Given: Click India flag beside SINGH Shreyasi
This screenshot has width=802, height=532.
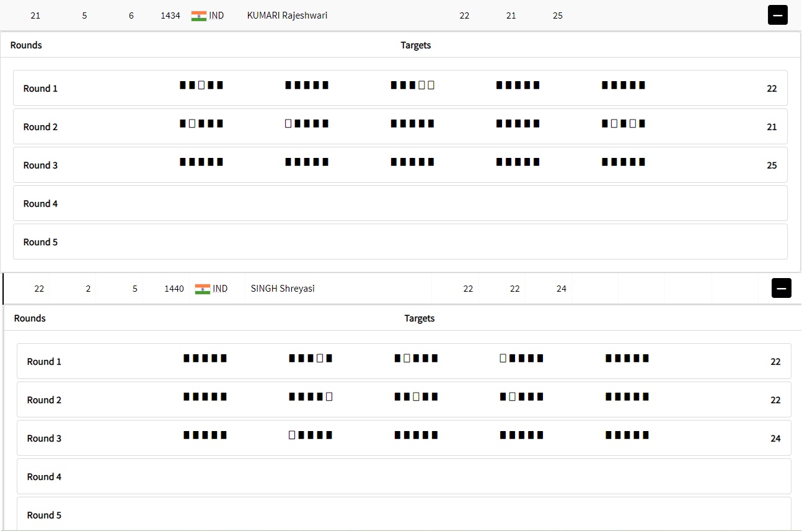Looking at the screenshot, I should pos(202,289).
